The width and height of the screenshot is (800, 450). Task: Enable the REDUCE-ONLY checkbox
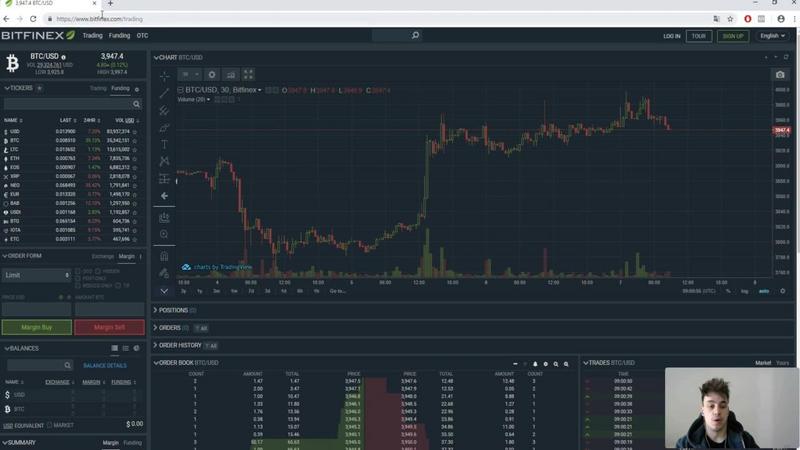coord(78,286)
